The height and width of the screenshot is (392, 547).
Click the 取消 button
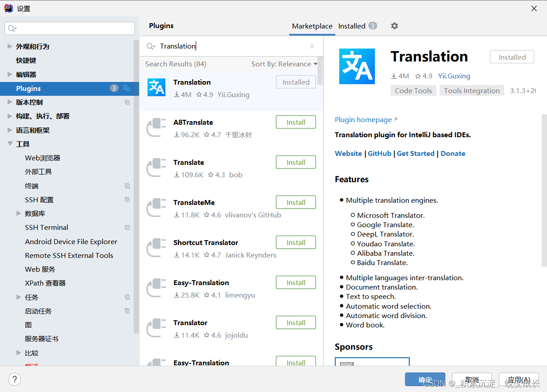coord(472,380)
